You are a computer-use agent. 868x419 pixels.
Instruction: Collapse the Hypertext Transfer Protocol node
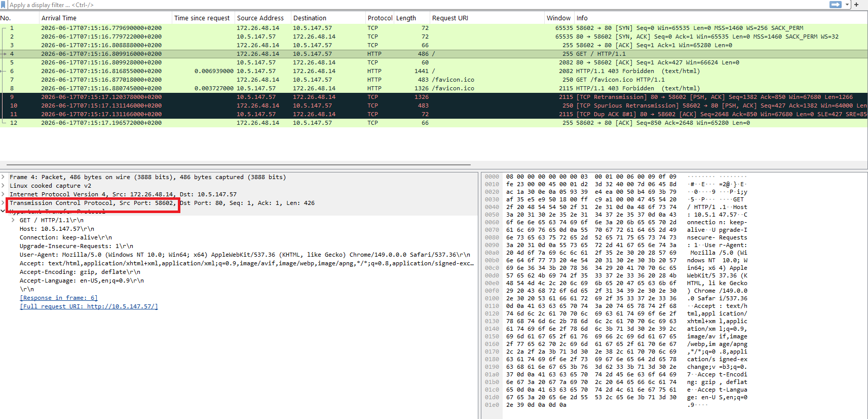(x=3, y=211)
